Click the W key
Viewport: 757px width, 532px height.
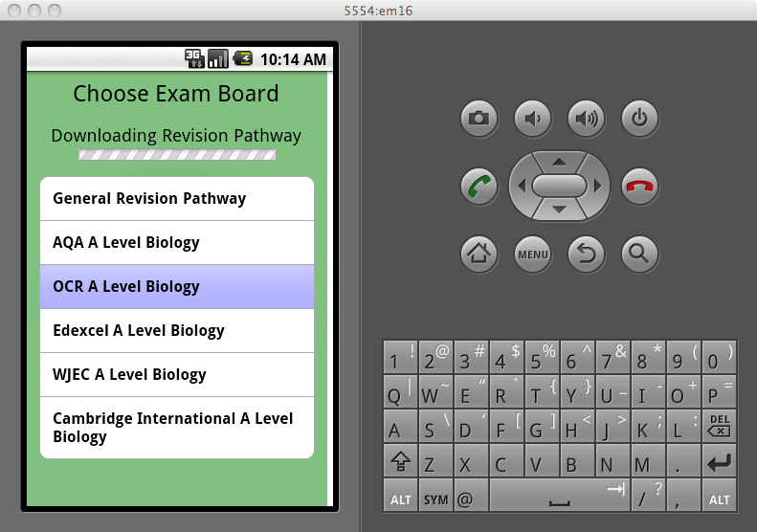coord(436,391)
